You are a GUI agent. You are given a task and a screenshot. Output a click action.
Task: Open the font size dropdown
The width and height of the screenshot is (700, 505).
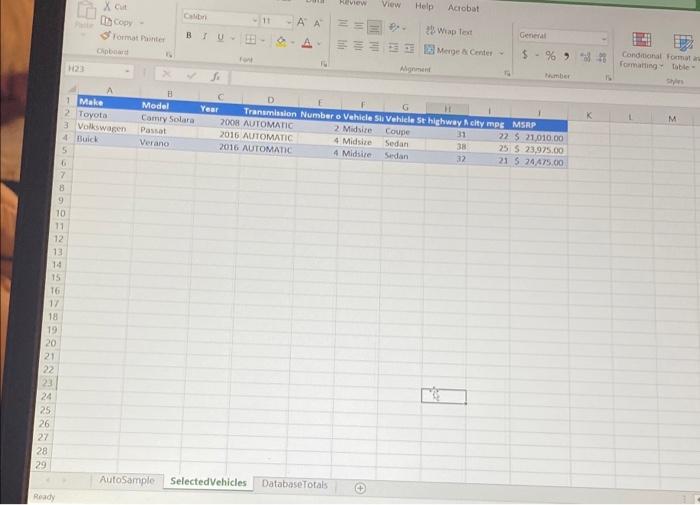click(x=289, y=22)
